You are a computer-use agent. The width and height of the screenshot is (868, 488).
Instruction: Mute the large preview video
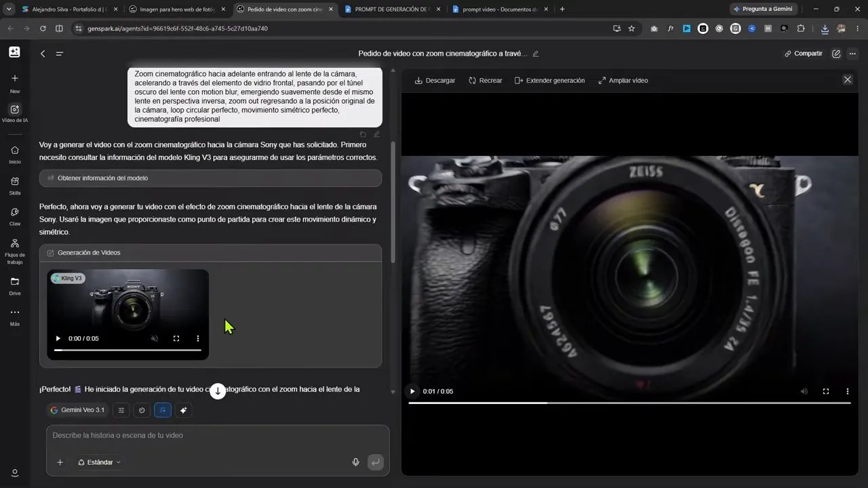(804, 391)
